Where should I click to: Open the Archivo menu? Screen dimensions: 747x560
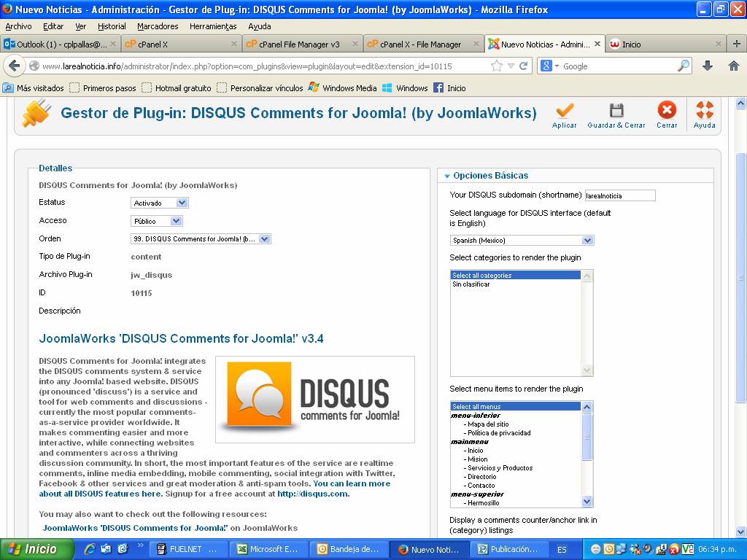click(x=18, y=27)
